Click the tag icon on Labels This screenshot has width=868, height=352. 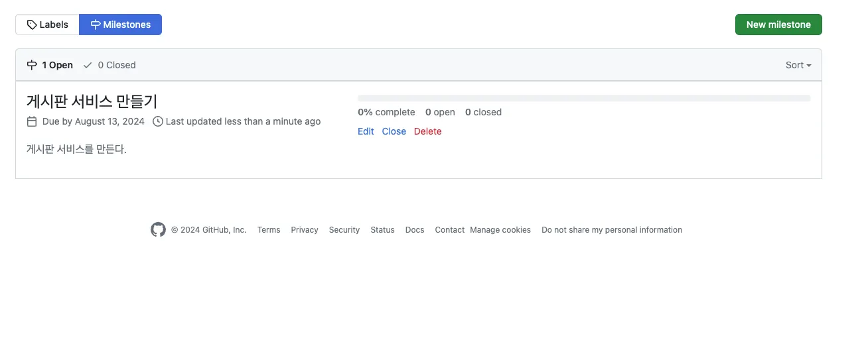coord(32,25)
